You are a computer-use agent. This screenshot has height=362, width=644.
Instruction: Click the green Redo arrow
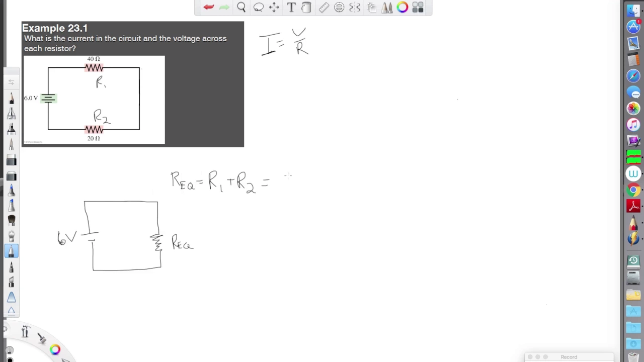(224, 7)
